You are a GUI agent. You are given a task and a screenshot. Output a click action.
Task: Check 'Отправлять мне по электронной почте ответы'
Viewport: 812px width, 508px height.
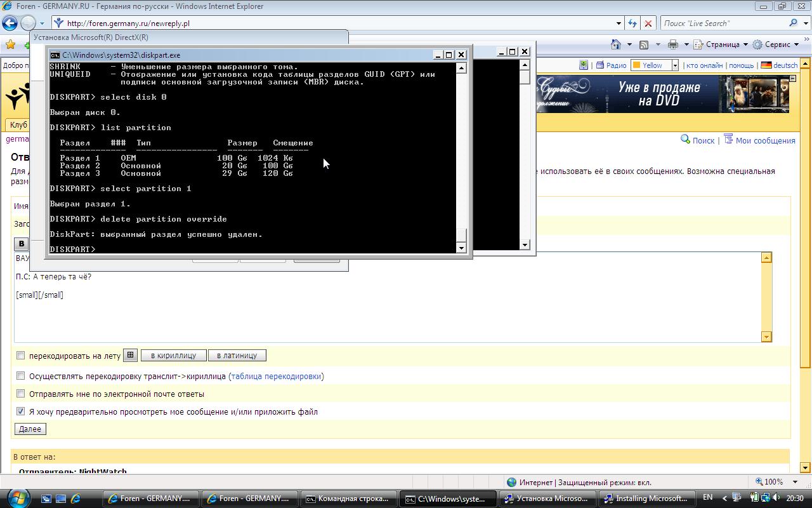(x=20, y=394)
